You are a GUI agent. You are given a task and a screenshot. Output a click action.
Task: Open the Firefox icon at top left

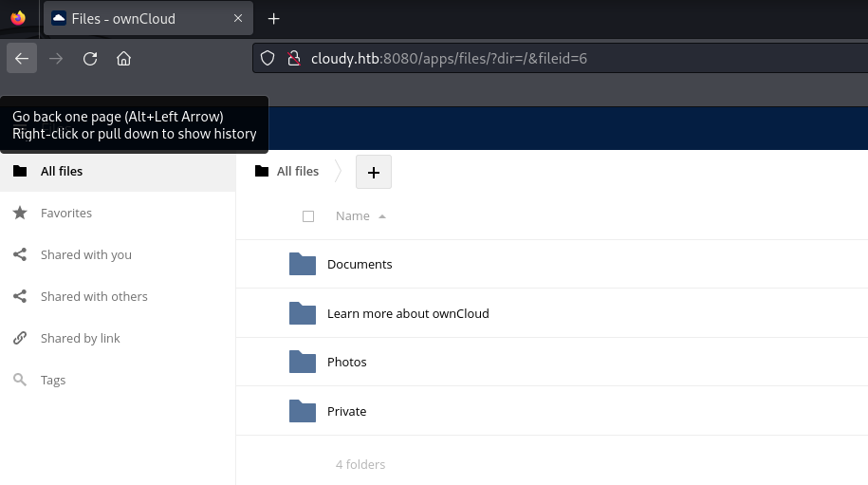(17, 18)
